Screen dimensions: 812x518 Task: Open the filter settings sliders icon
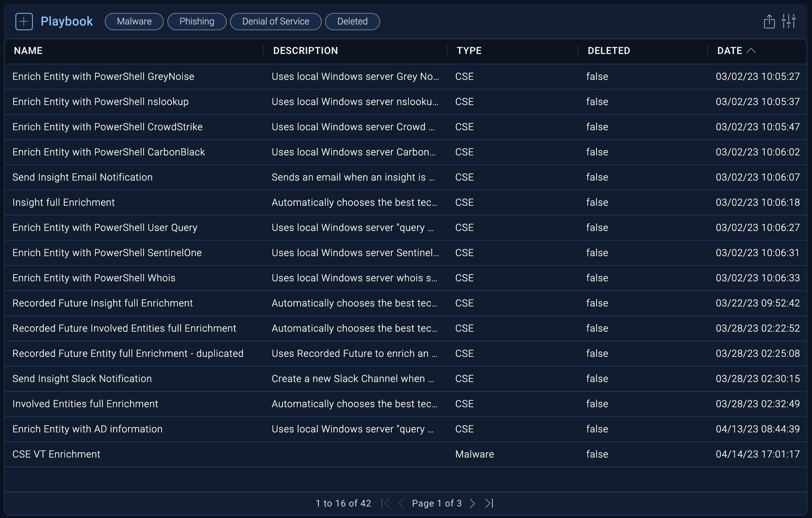(789, 22)
